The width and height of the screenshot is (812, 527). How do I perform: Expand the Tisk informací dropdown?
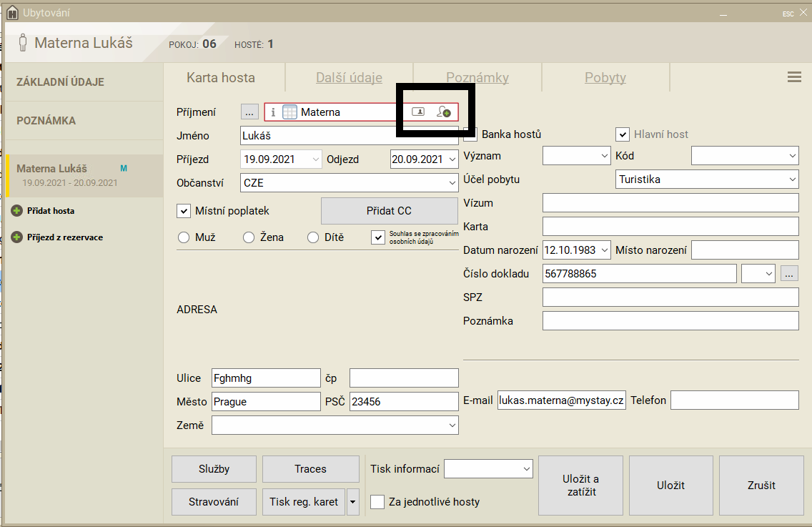tap(527, 469)
